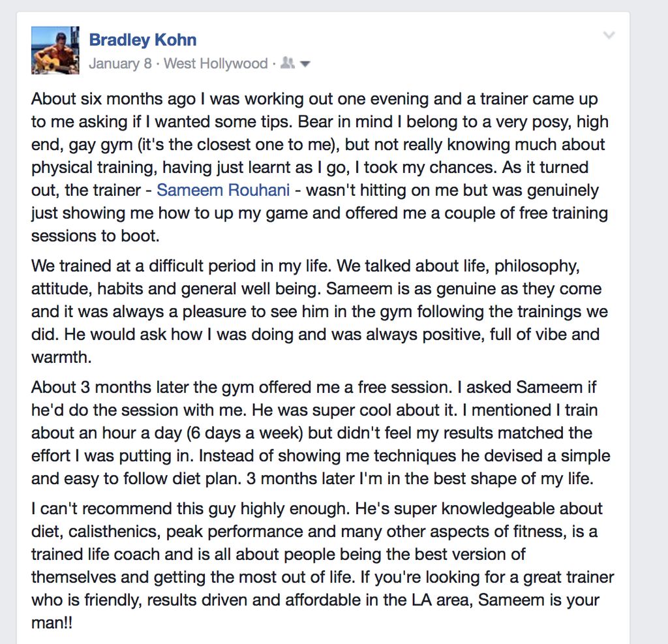Click the word "warmth." in the post
668x644 pixels.
tap(61, 357)
